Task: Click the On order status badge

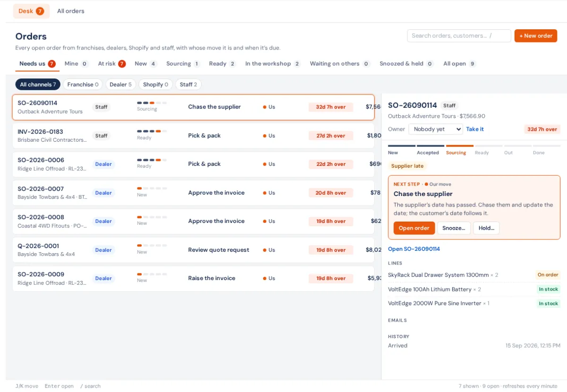Action: click(x=548, y=275)
